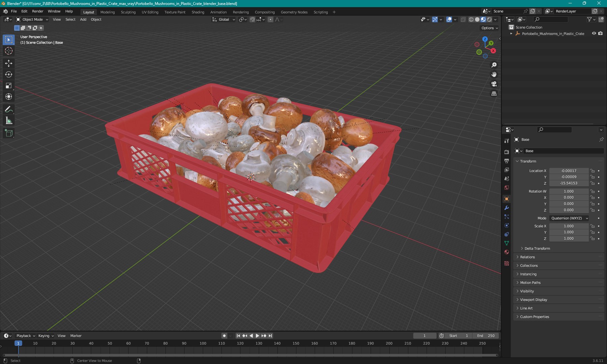Expand Portobello_Mushrooms collection tree arrow
This screenshot has width=607, height=364.
click(x=511, y=34)
